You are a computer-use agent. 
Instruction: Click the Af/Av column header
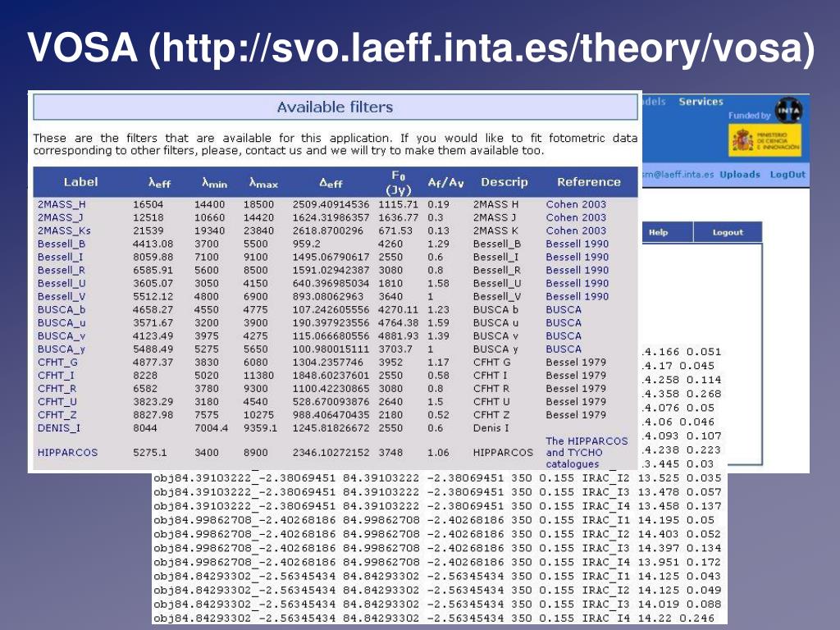click(x=445, y=182)
